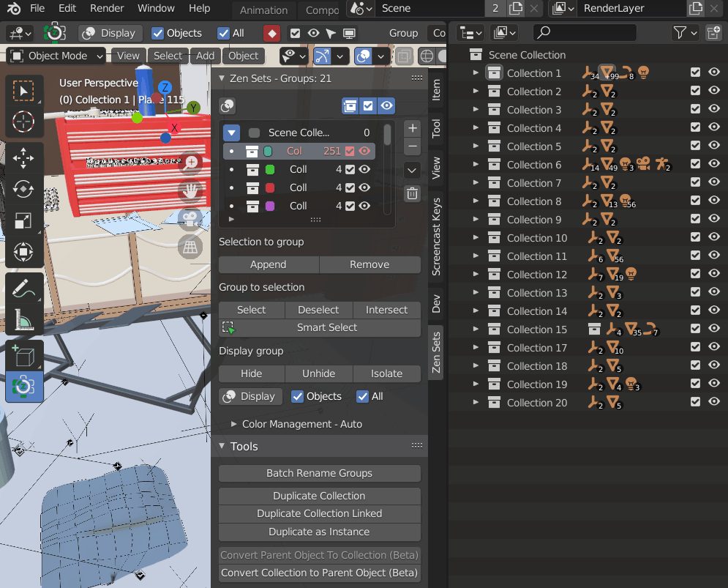
Task: Disable the checkbox next to Collection 5
Action: tap(695, 145)
